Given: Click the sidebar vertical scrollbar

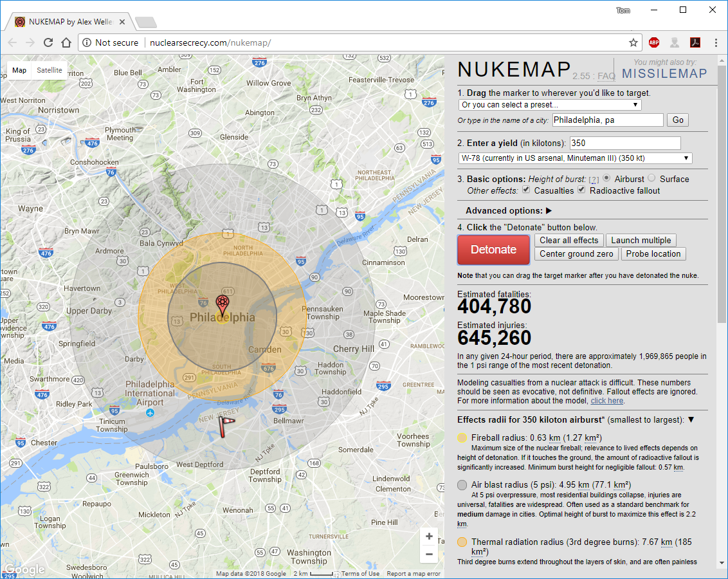Looking at the screenshot, I should click(x=722, y=194).
